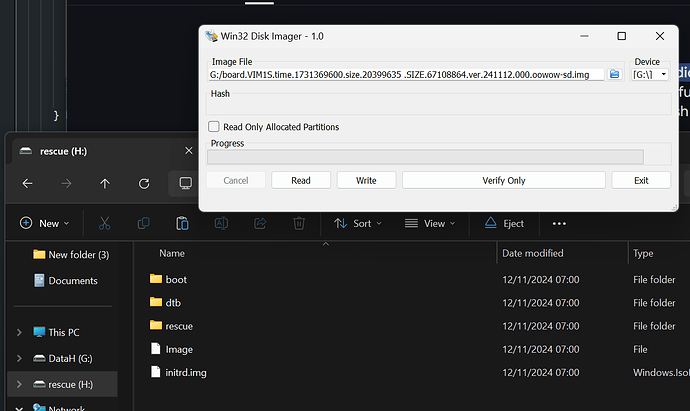This screenshot has height=411, width=690.
Task: Open the Device drive dropdown
Action: 650,75
